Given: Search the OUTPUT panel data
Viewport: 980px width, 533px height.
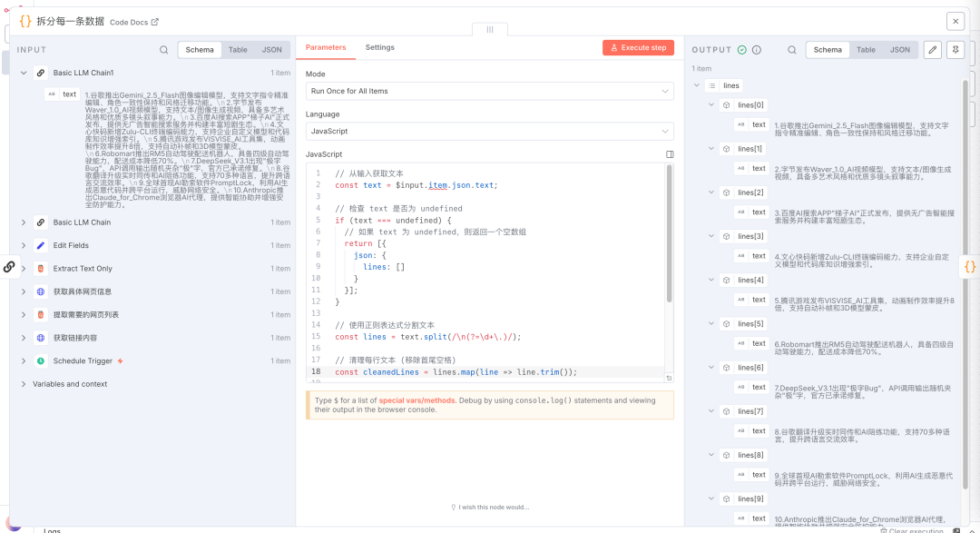Looking at the screenshot, I should [x=792, y=50].
